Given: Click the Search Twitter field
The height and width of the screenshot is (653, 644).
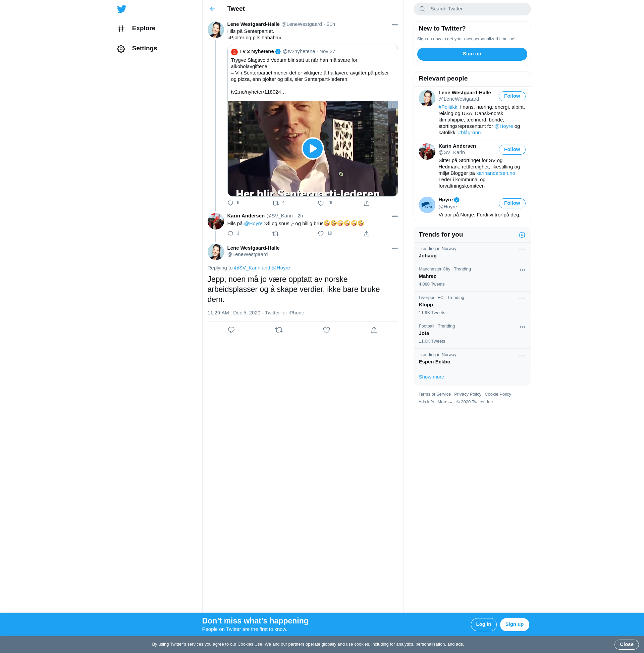Looking at the screenshot, I should (x=472, y=9).
